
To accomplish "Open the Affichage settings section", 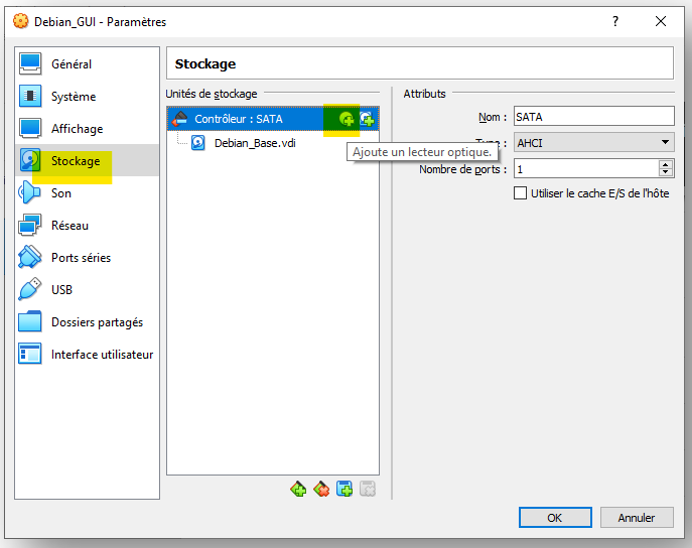I will pos(87,128).
